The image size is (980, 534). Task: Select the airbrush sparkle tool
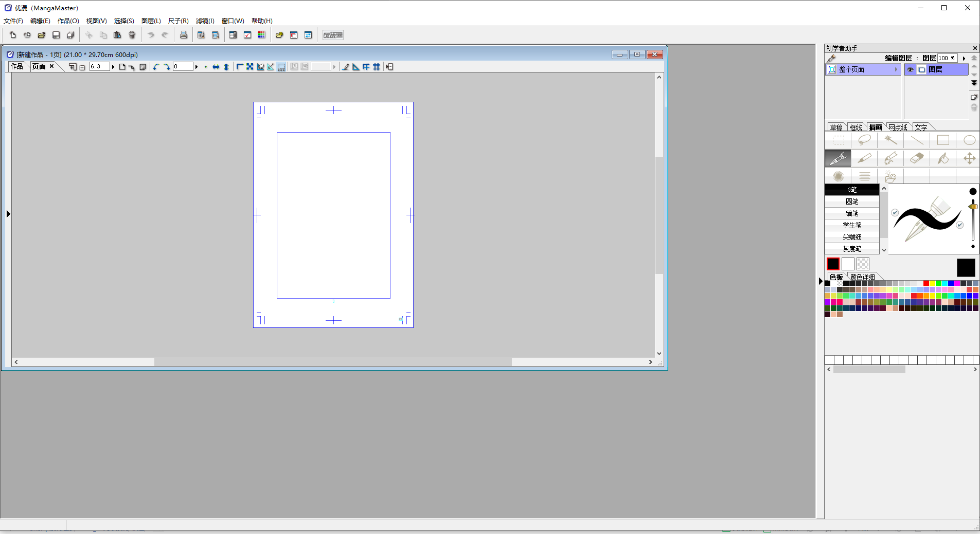[x=890, y=158]
